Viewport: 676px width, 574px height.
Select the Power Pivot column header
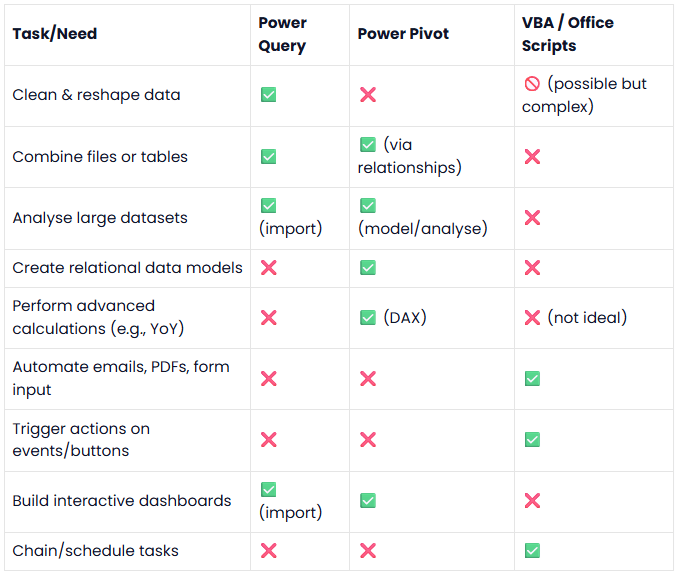click(x=403, y=34)
